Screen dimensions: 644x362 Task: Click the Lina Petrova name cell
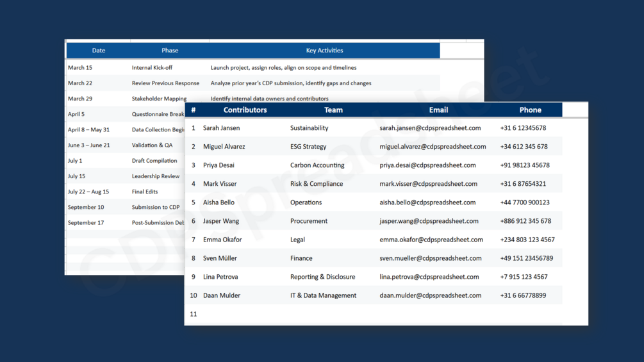coord(220,277)
